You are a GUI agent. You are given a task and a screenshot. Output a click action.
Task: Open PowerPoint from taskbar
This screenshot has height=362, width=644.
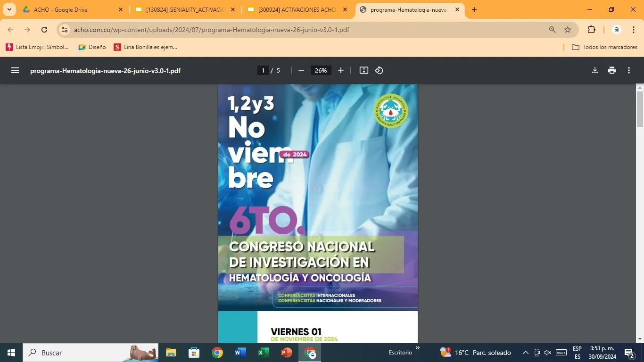(x=286, y=353)
